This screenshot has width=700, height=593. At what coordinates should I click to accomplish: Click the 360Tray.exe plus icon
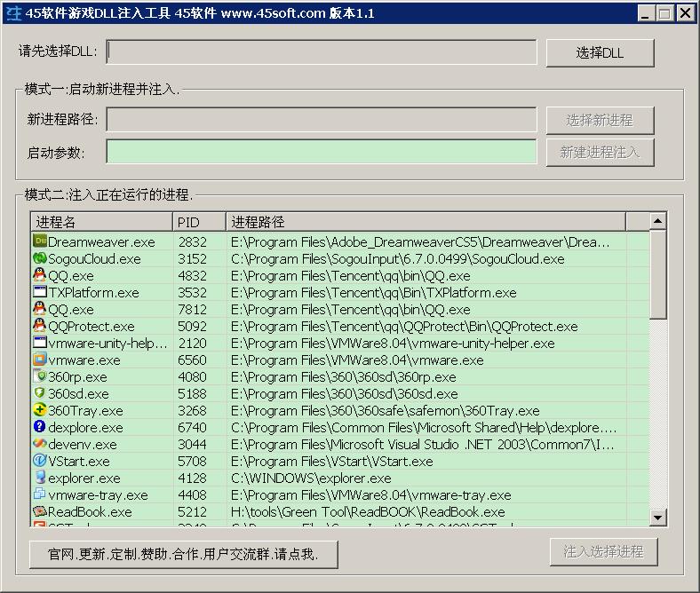[x=40, y=410]
